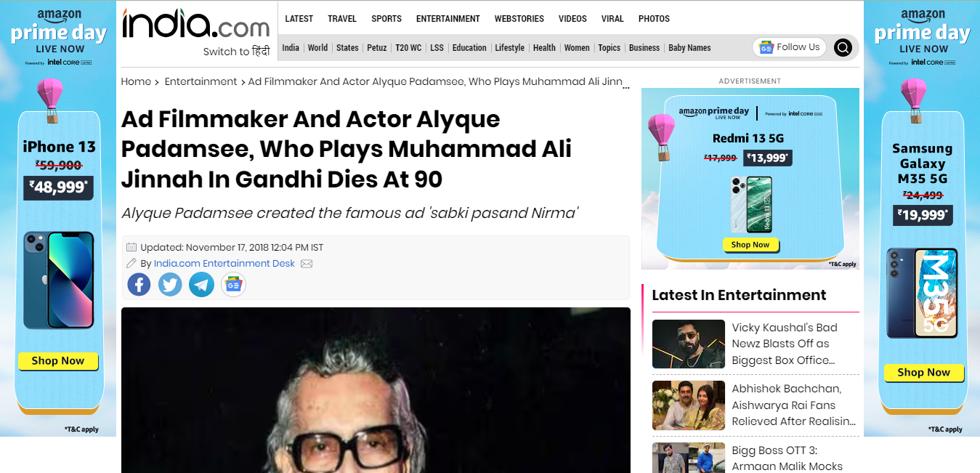The width and height of the screenshot is (980, 473).
Task: Open the WEBSTORIES menu item
Action: point(519,19)
